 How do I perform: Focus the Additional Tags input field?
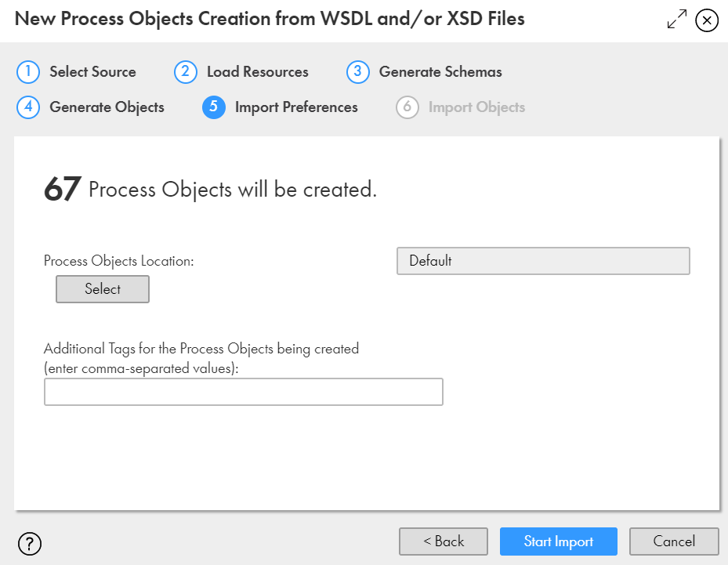[244, 392]
